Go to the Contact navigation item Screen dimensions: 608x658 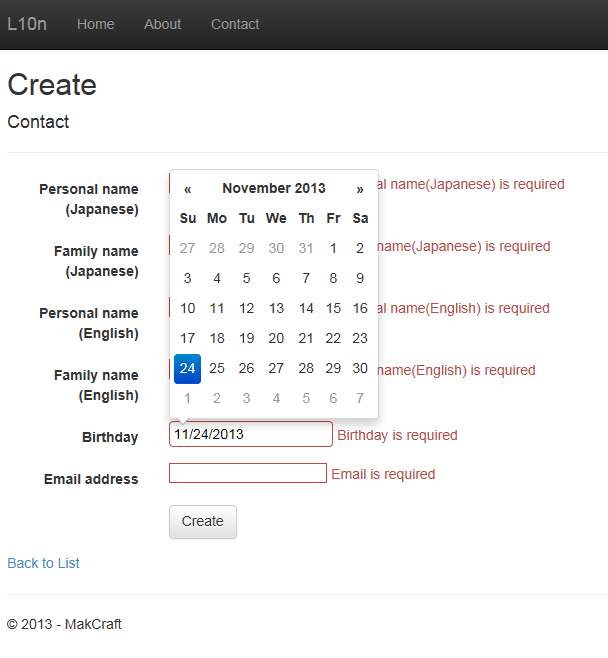tap(235, 24)
